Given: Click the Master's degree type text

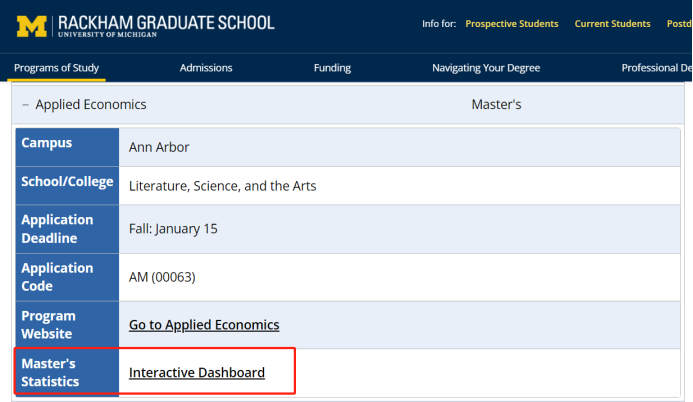Looking at the screenshot, I should click(x=496, y=105).
